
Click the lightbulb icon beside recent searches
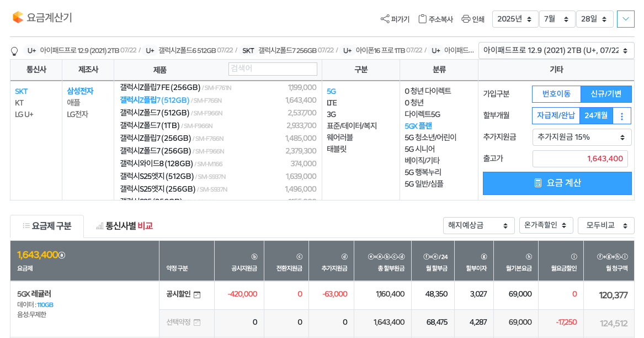tap(14, 51)
